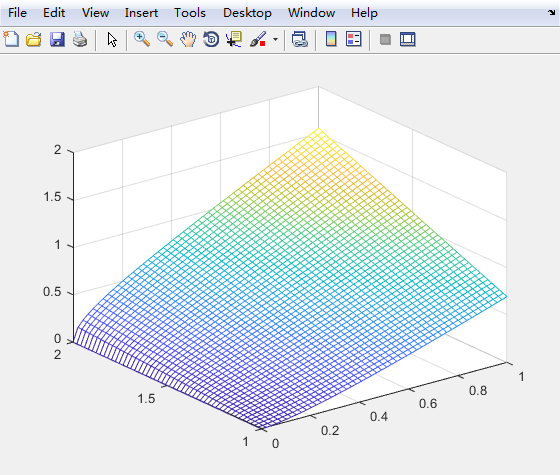Activate the Pan hand tool

point(188,39)
